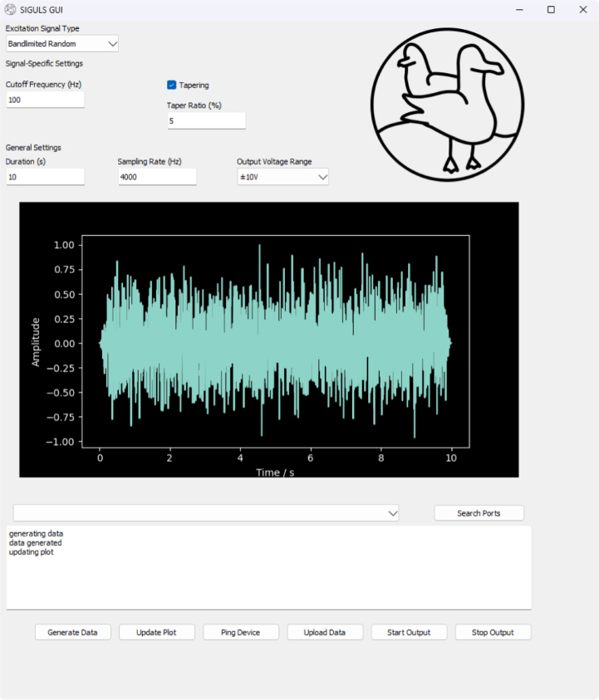This screenshot has width=599, height=700.
Task: Ping the connected device
Action: (241, 632)
